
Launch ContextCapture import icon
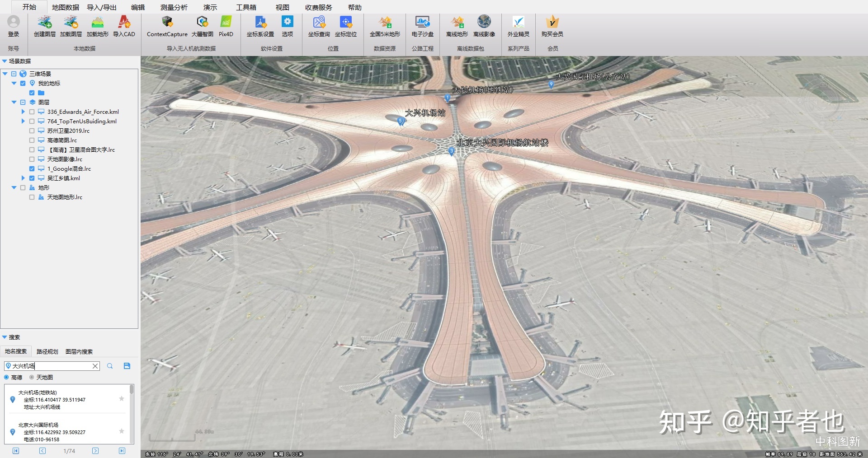pyautogui.click(x=167, y=23)
